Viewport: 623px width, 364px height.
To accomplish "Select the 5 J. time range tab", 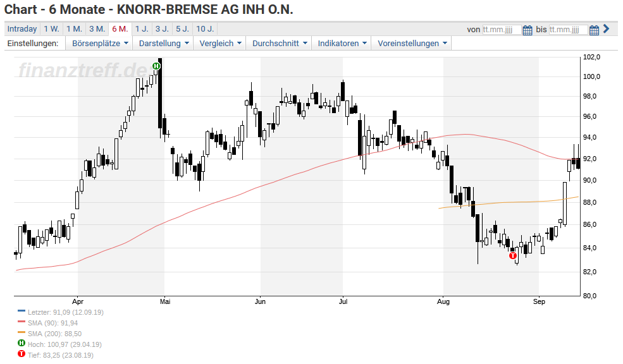I will [183, 29].
